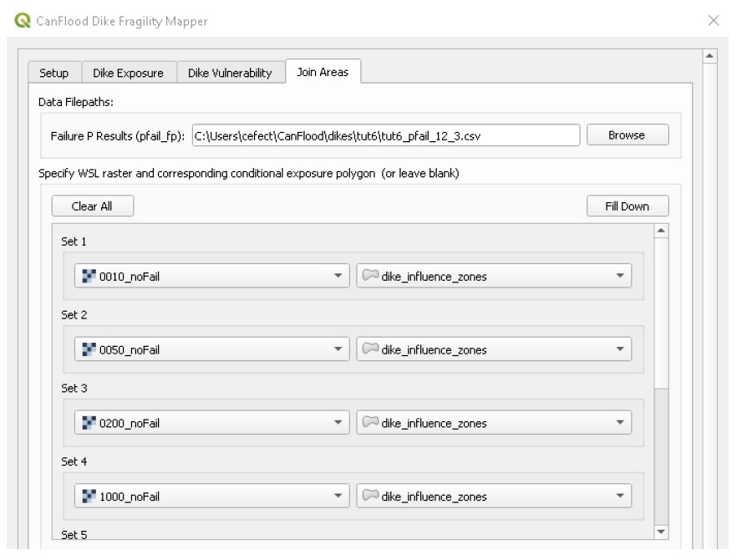Expand Set 4 polygon layer dropdown arrow
Image resolution: width=737 pixels, height=560 pixels.
(620, 496)
